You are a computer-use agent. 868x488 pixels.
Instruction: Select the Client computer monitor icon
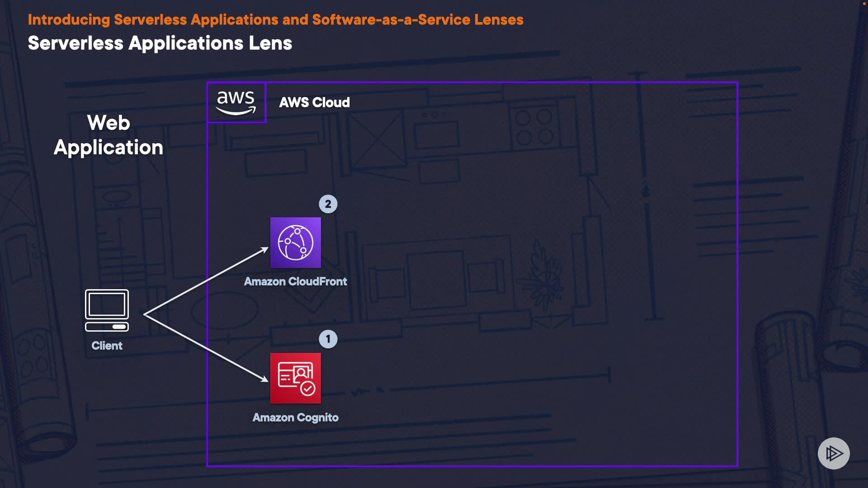pyautogui.click(x=107, y=304)
